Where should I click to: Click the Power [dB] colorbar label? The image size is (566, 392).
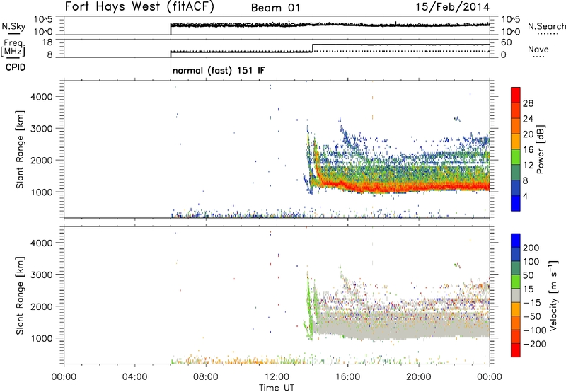pos(541,149)
